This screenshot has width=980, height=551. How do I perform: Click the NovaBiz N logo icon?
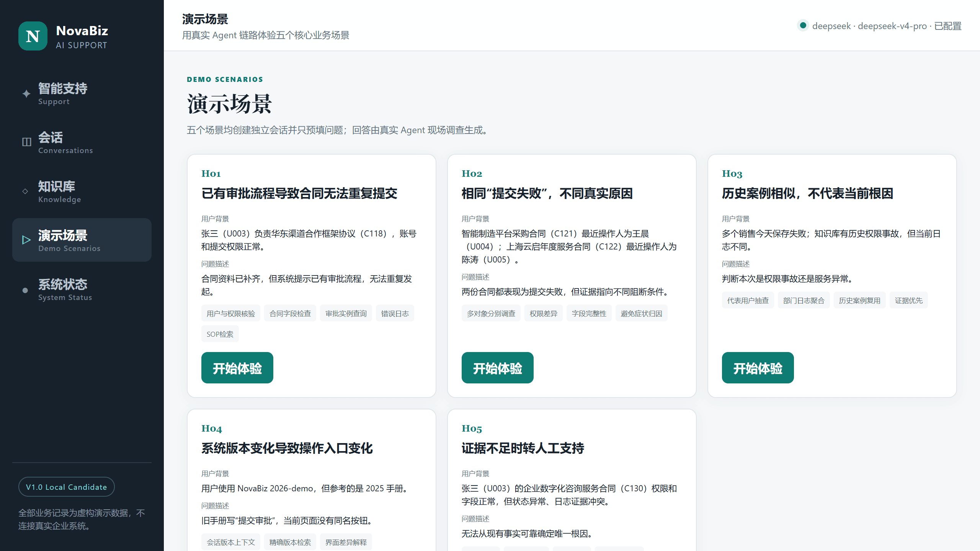[33, 36]
